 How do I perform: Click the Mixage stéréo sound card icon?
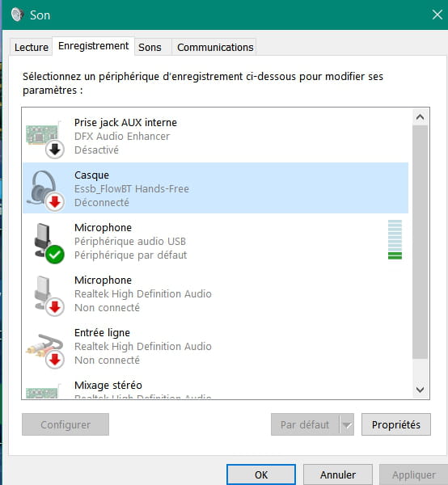pyautogui.click(x=43, y=391)
